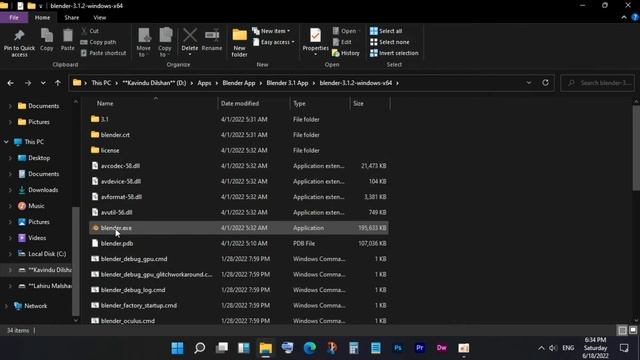Sort by the Date modified column header

tap(240, 104)
